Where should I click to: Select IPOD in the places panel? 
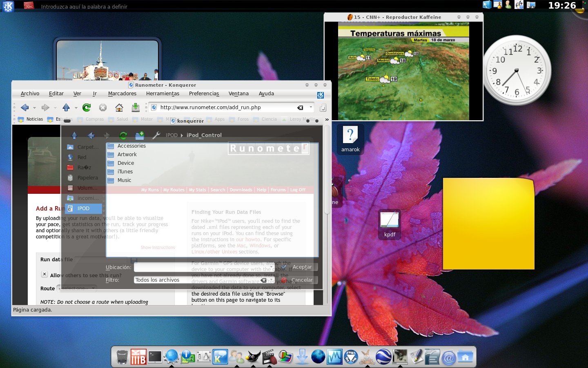tap(84, 209)
